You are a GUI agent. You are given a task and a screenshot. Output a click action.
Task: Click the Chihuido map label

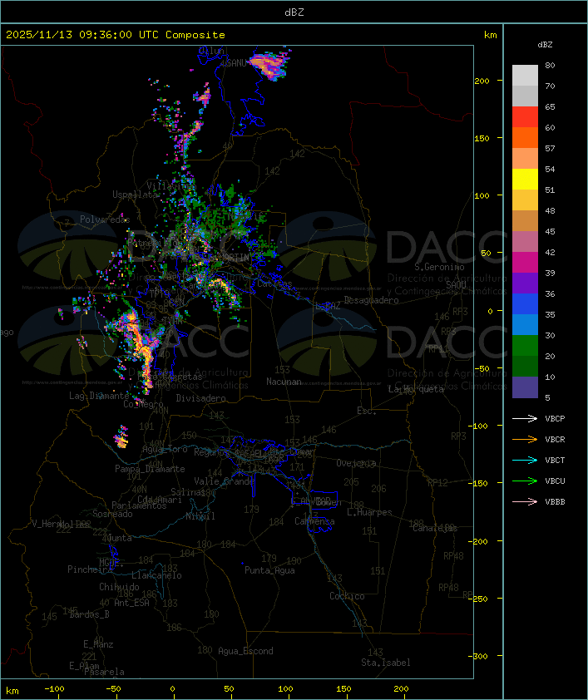coord(119,587)
